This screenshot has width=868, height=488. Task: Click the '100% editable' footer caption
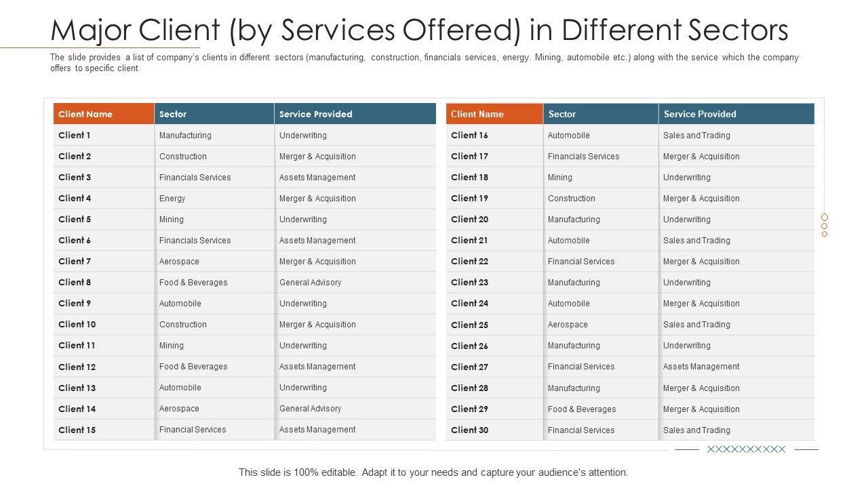point(433,472)
